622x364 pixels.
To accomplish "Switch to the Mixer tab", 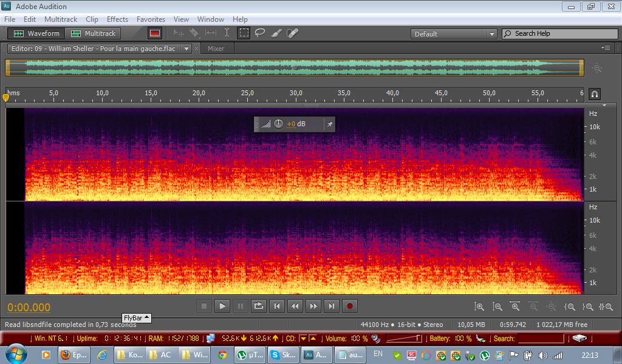I will [x=216, y=49].
